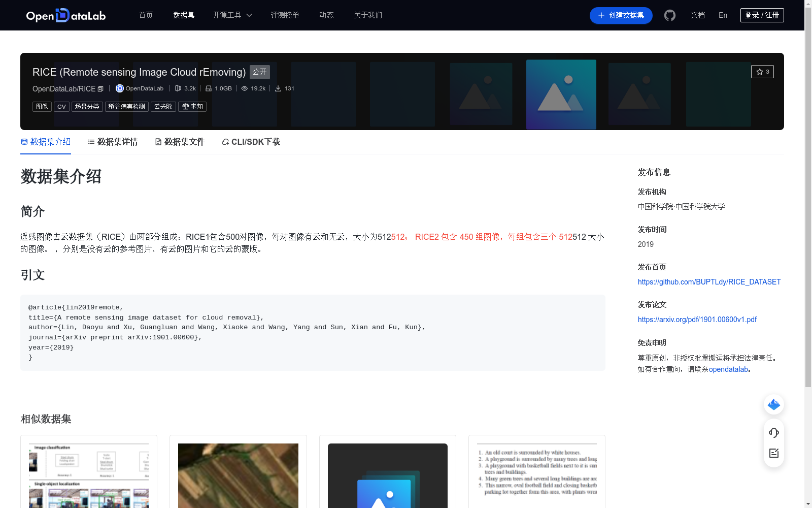Open the opendatalab contact link
Image resolution: width=812 pixels, height=508 pixels.
click(729, 369)
